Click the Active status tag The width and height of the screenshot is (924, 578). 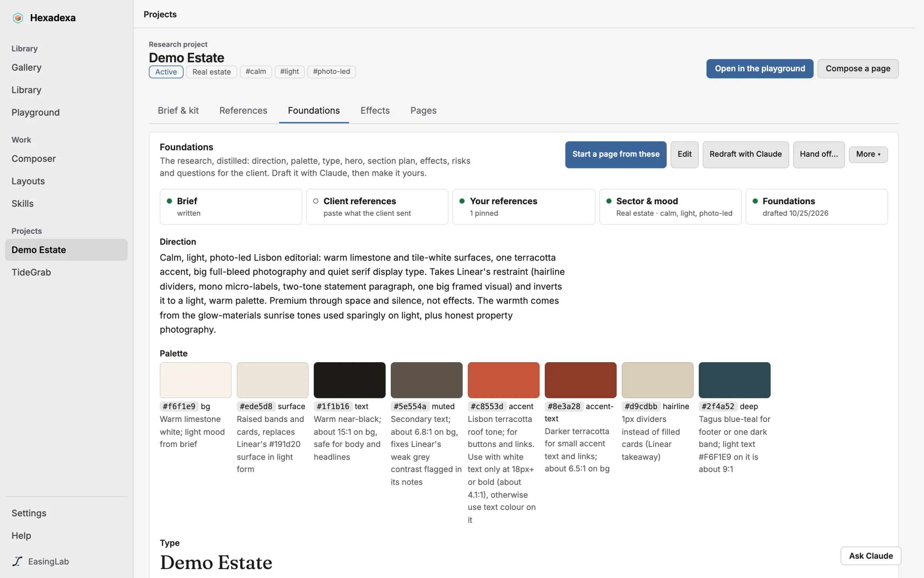[x=166, y=72]
